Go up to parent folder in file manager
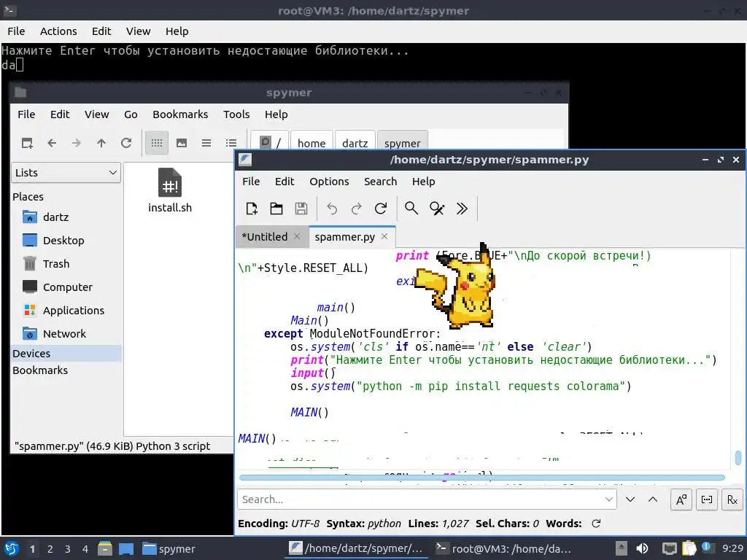 coord(101,143)
